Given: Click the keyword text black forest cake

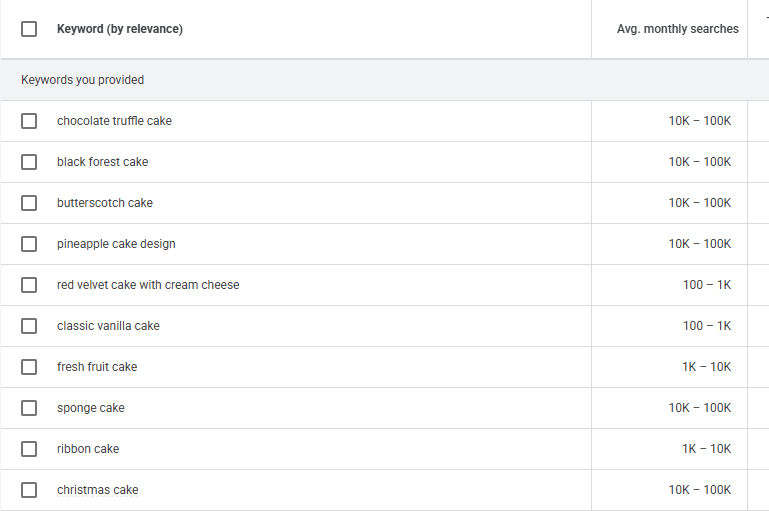Looking at the screenshot, I should pyautogui.click(x=103, y=162).
